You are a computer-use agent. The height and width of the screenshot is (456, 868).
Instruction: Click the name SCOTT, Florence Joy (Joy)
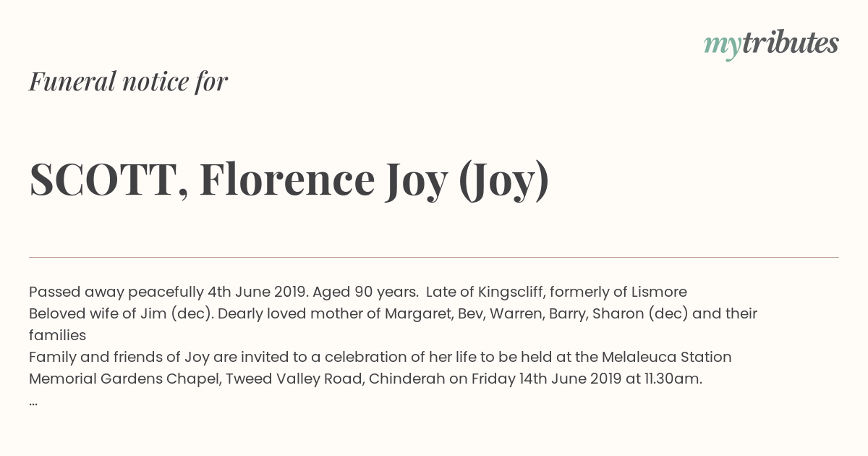[x=289, y=180]
